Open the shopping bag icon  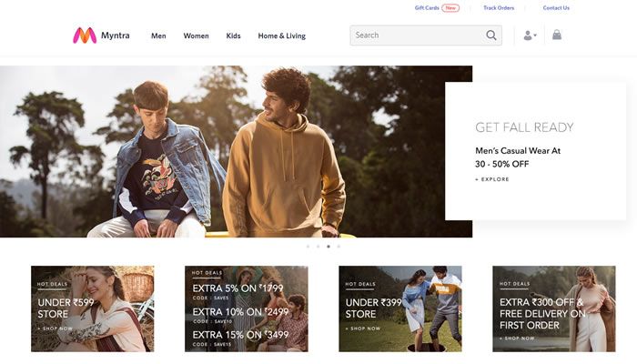point(557,35)
